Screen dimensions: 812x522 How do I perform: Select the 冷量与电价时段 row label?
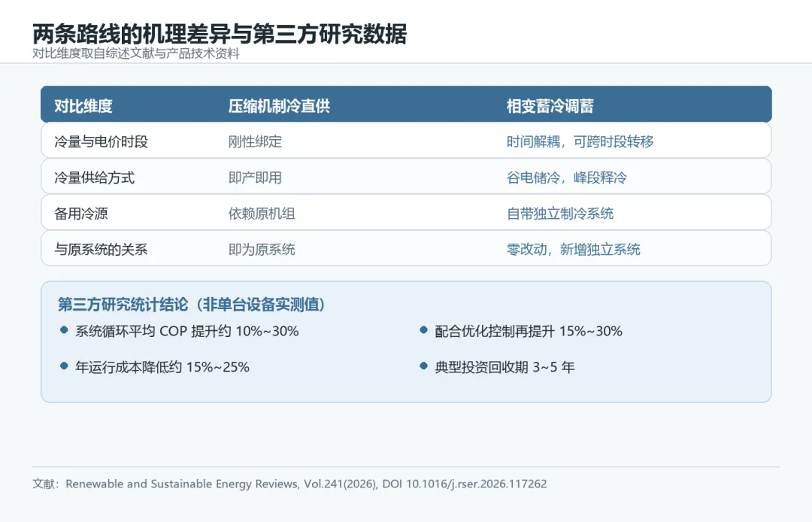click(101, 141)
